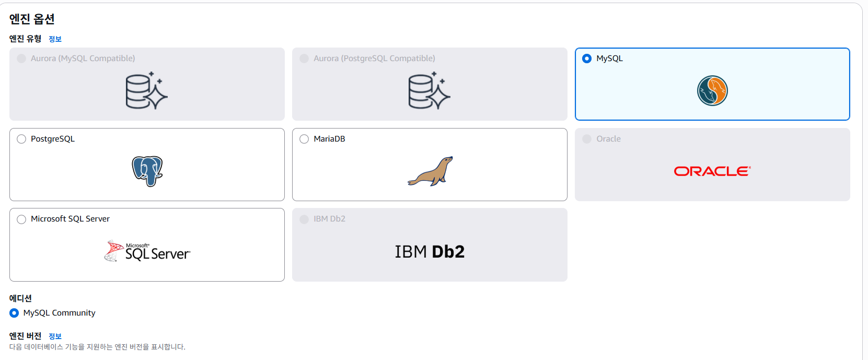
Task: Click the PostgreSQL label text
Action: click(x=53, y=139)
